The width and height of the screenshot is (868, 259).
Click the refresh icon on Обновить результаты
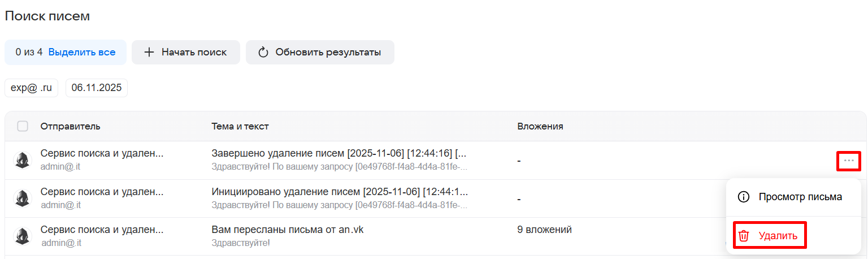tap(263, 52)
